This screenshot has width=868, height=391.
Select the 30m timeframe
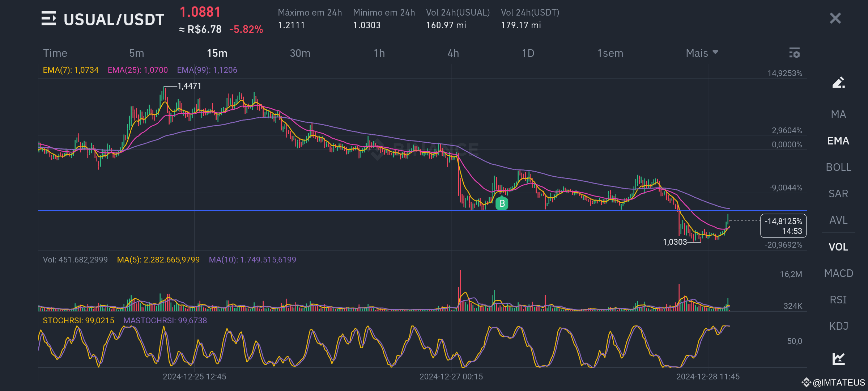[x=300, y=53]
